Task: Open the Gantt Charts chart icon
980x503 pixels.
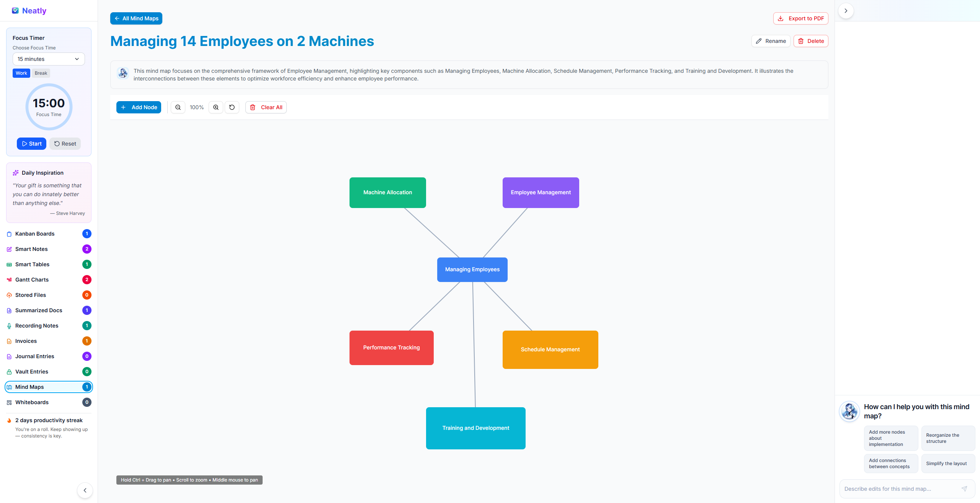Action: click(x=9, y=280)
